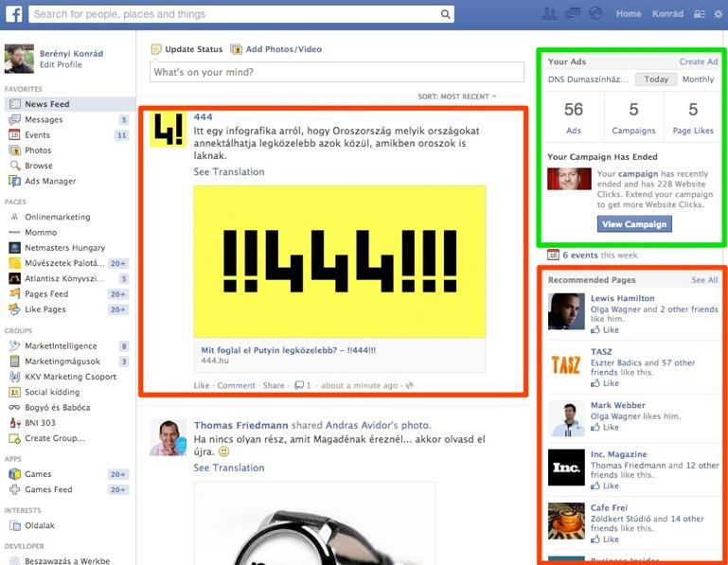Select the Add Photos/Video tab
This screenshot has height=565, width=728.
[276, 49]
